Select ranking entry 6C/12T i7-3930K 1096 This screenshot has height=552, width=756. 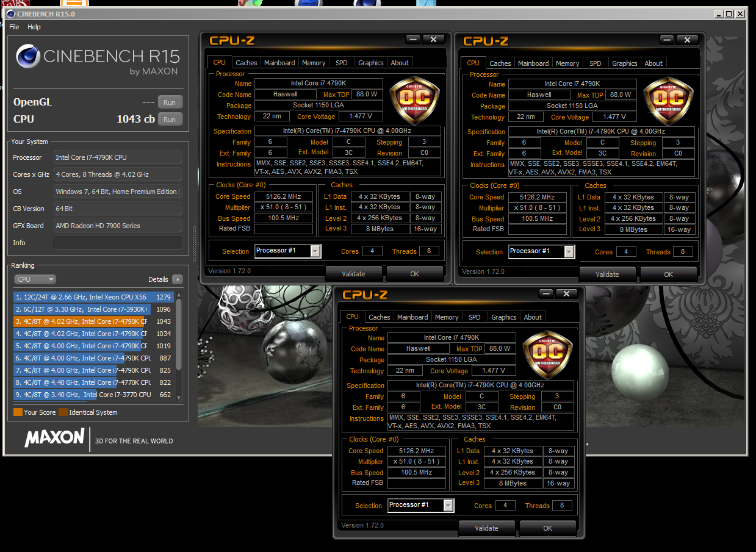tap(94, 309)
